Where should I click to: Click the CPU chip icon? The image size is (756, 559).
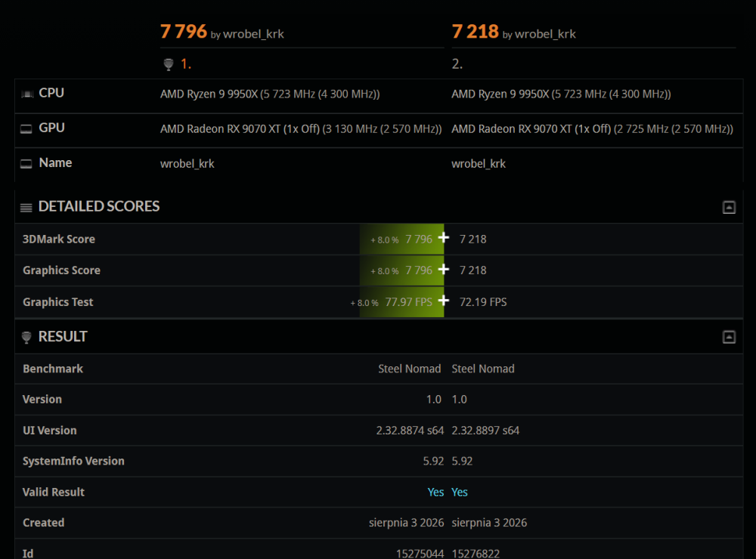point(27,94)
